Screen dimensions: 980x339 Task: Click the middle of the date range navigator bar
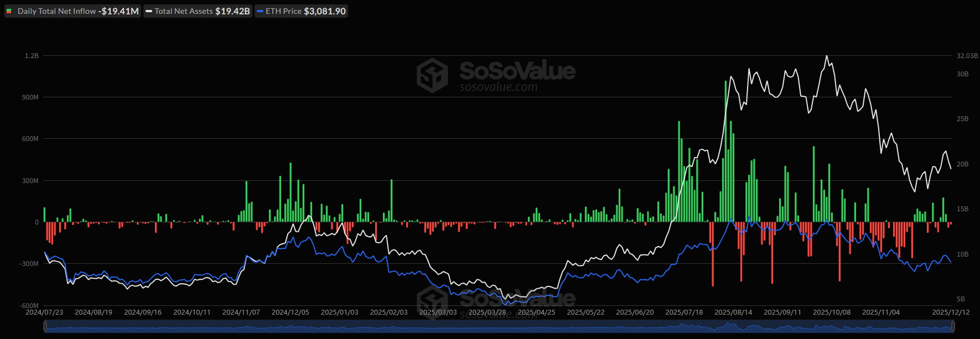pos(498,327)
